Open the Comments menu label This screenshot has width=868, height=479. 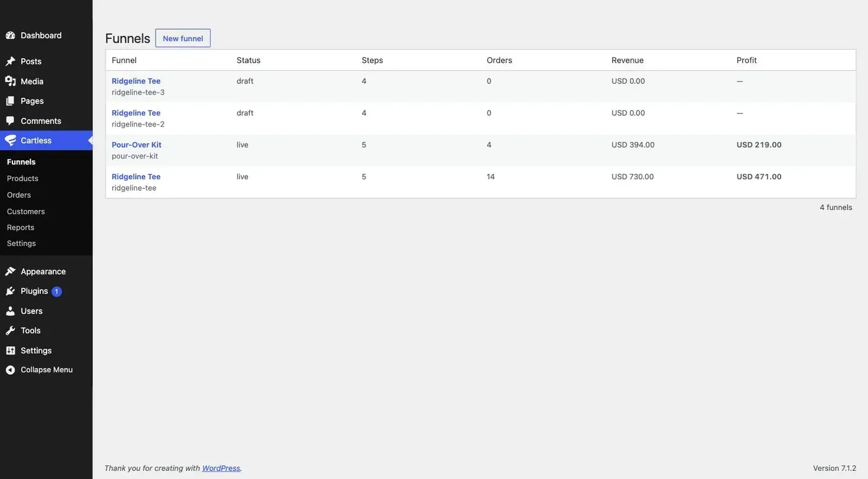(41, 121)
